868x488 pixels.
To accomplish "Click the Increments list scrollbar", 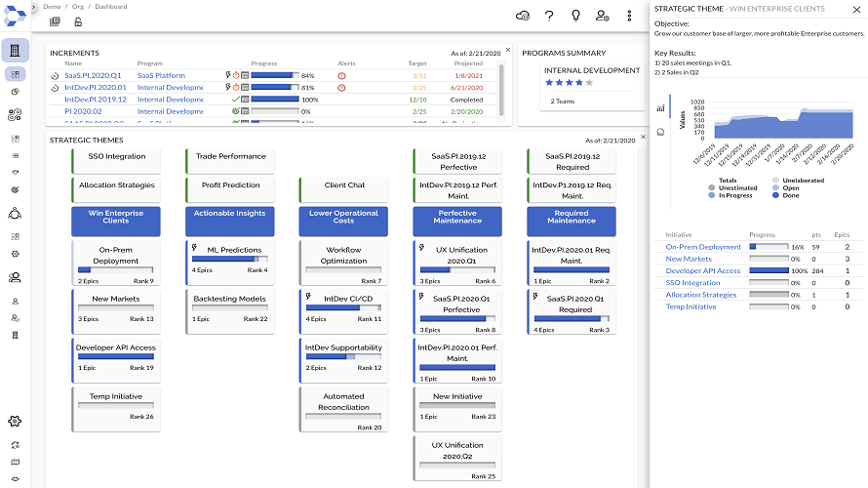I will click(501, 90).
